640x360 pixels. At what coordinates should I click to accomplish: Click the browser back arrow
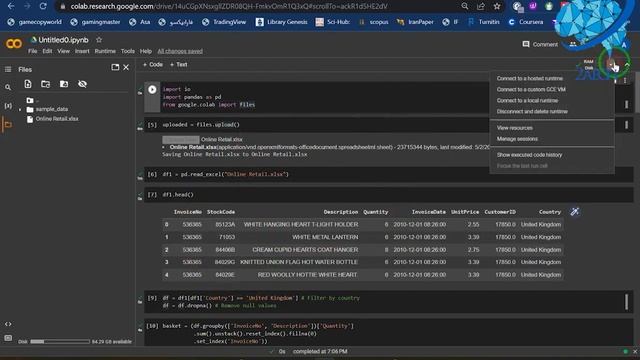11,6
